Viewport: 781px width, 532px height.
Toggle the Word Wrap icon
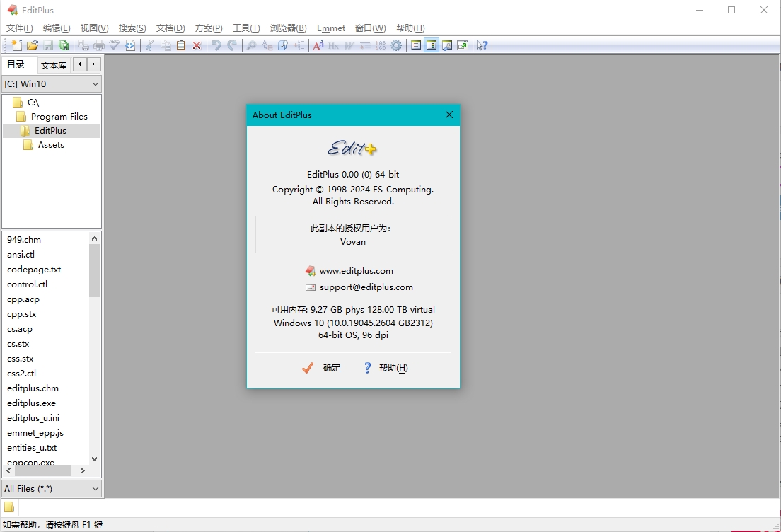coord(349,45)
